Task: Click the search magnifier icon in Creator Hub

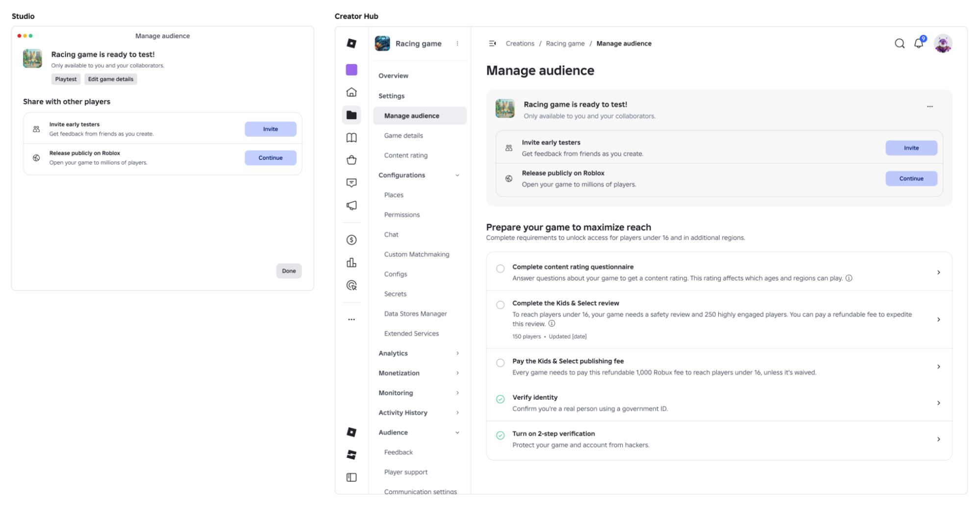Action: 899,44
